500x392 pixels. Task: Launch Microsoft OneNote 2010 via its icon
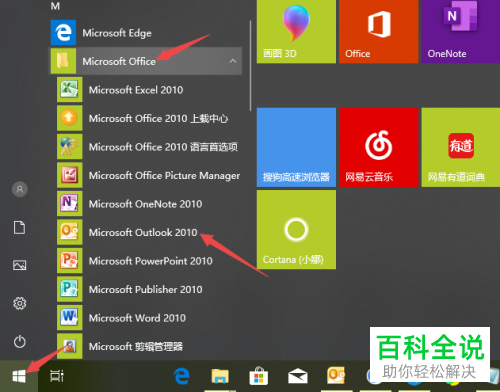[70, 204]
